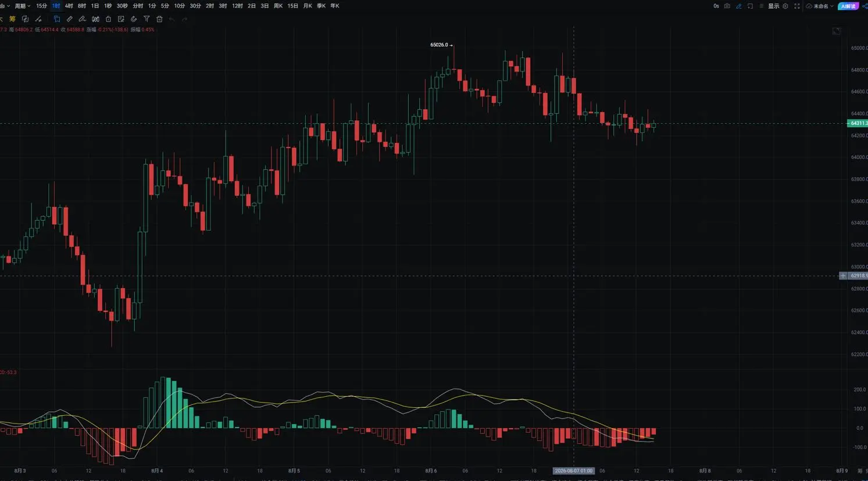868x481 pixels.
Task: Click the plus icon on crosshair price tag
Action: [843, 276]
